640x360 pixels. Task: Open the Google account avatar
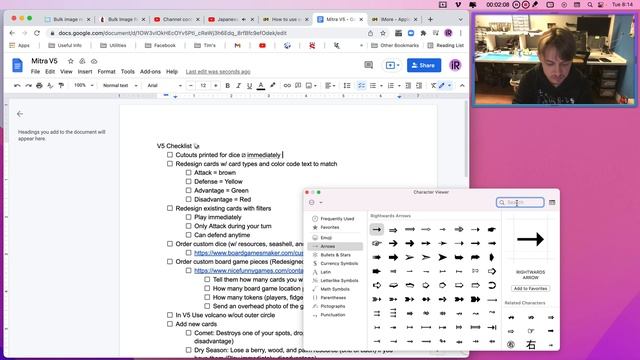tap(455, 65)
